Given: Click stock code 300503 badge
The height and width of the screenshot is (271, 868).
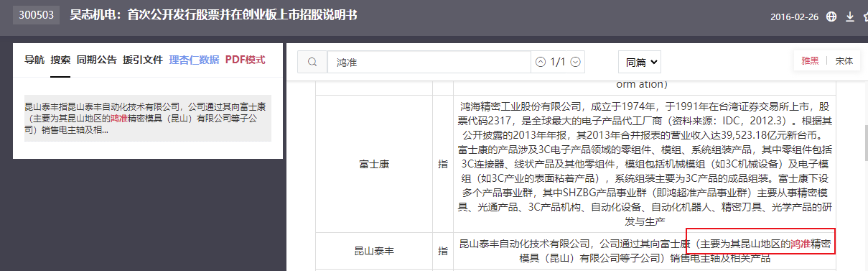Looking at the screenshot, I should pyautogui.click(x=36, y=16).
